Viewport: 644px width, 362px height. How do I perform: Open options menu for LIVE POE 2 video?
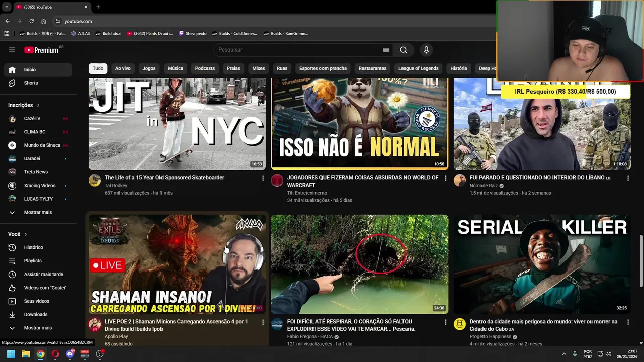pos(263,322)
